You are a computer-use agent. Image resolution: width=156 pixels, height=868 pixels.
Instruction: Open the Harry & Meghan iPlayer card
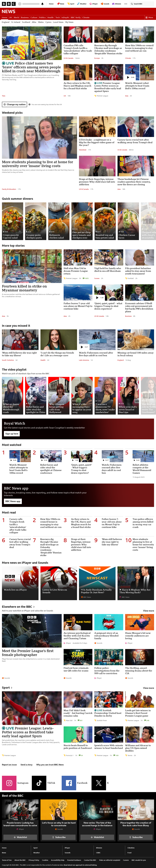pos(136,583)
